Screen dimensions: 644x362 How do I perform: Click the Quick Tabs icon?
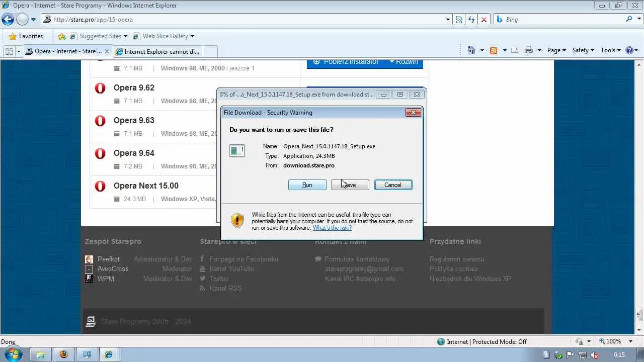pyautogui.click(x=9, y=51)
